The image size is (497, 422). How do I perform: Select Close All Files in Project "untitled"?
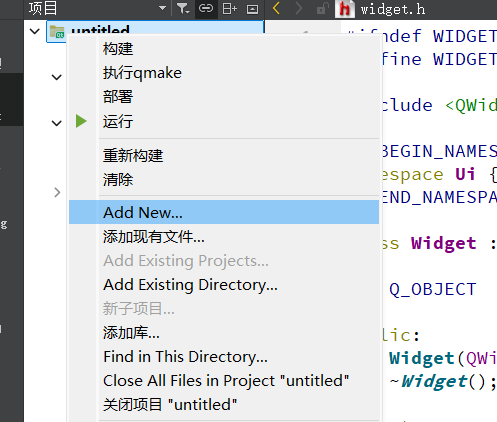[224, 381]
